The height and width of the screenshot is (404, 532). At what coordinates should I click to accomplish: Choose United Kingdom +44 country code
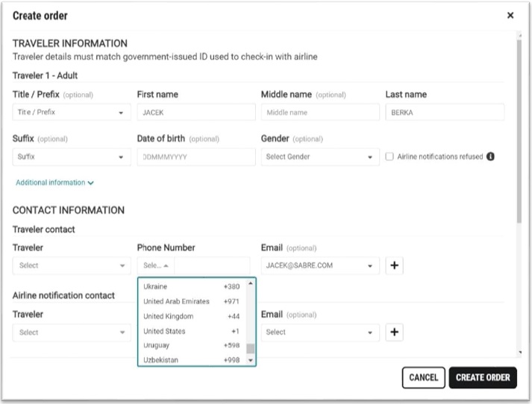point(192,316)
